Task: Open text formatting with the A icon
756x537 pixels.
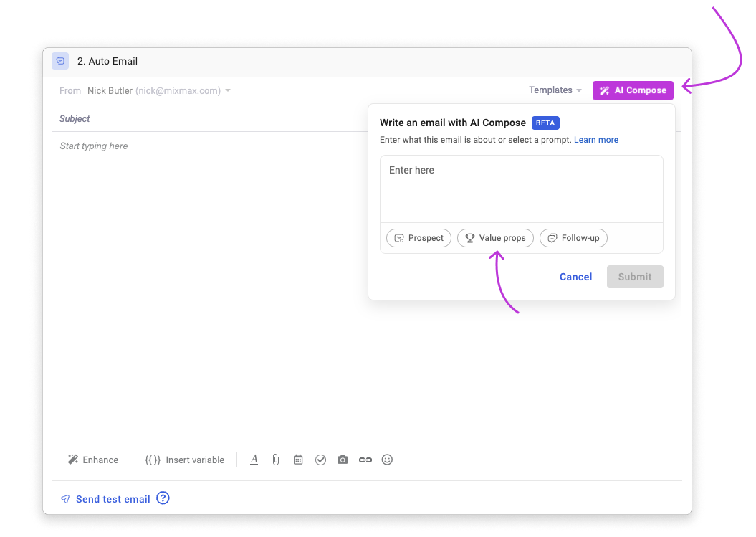Action: tap(254, 460)
